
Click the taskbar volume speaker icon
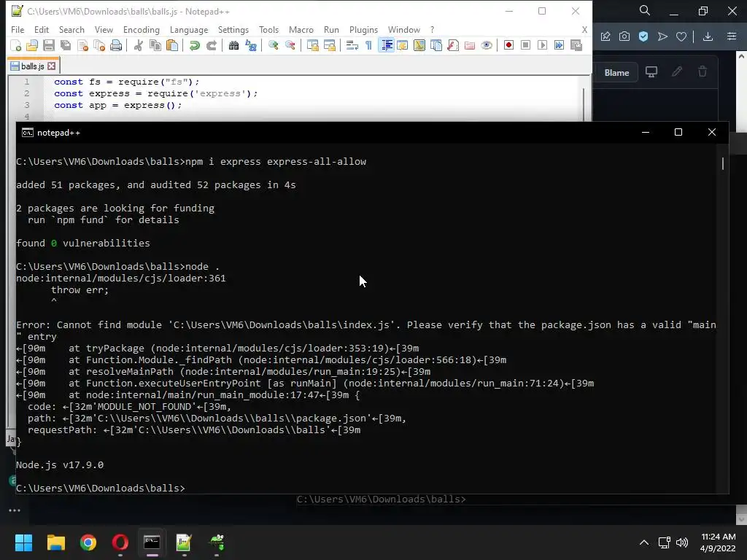(682, 542)
